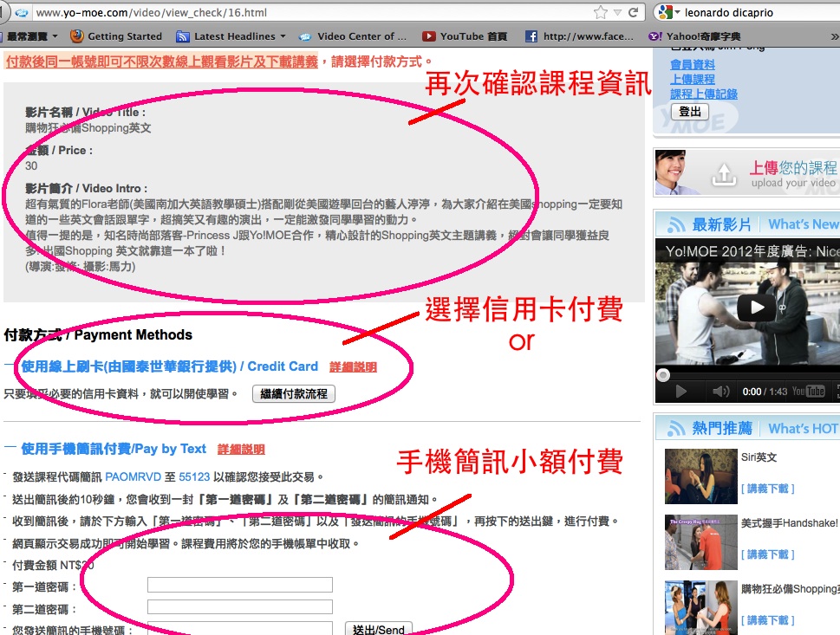Image resolution: width=840 pixels, height=635 pixels.
Task: Open the URL history dropdown arrow
Action: coord(618,12)
